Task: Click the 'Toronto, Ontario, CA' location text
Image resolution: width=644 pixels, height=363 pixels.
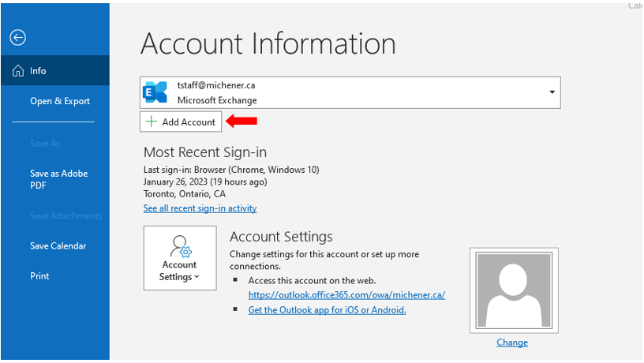Action: point(185,194)
